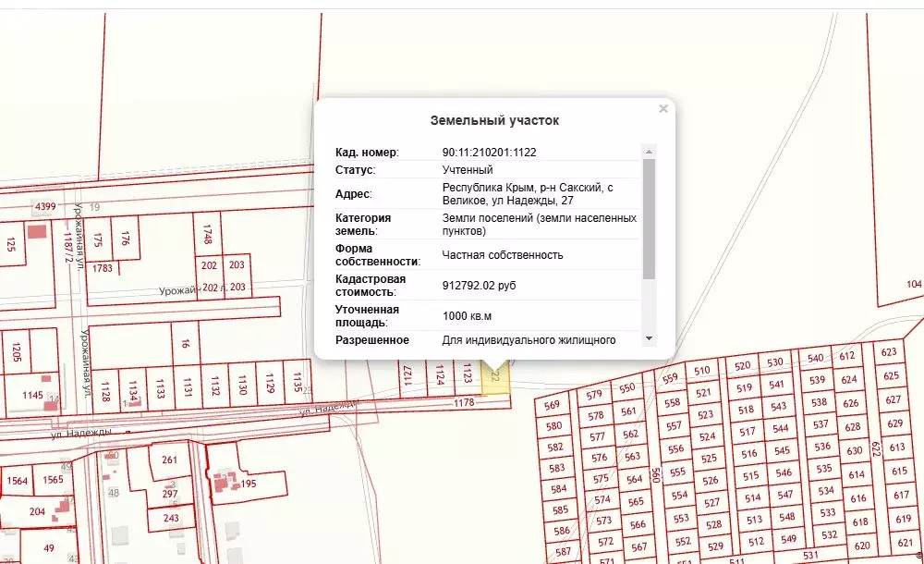Click the Для индивидуального жилищного value

click(529, 340)
